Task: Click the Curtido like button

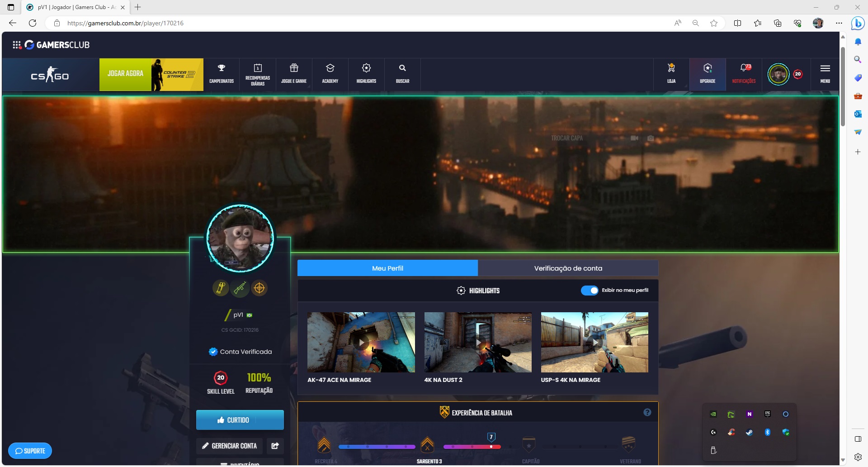Action: point(240,420)
